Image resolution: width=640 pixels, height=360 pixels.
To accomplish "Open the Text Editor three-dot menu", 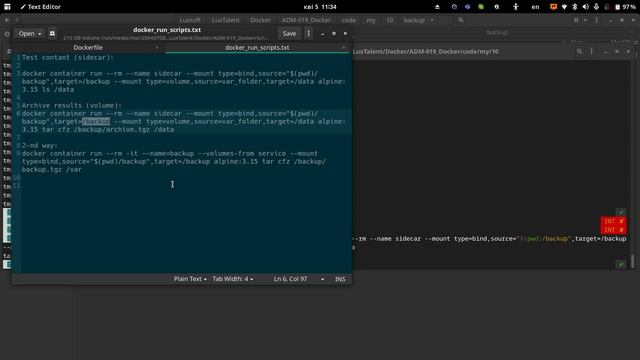I will pyautogui.click(x=309, y=33).
